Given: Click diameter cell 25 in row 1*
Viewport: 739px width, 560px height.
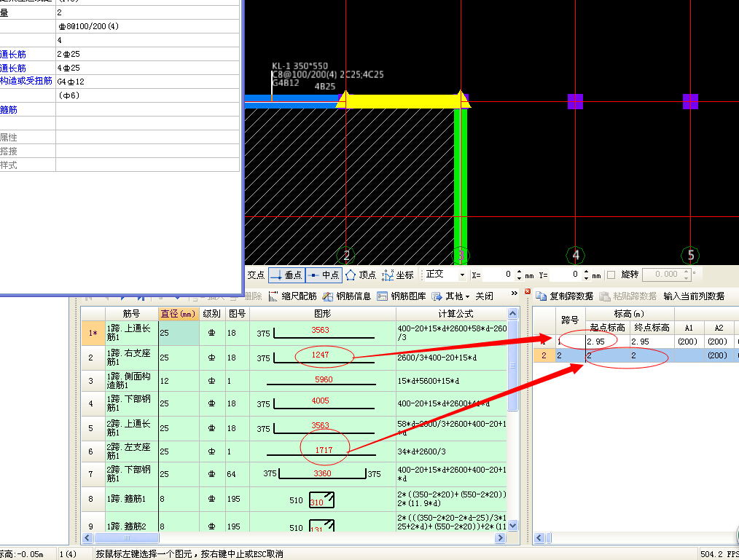Looking at the screenshot, I should click(x=179, y=333).
